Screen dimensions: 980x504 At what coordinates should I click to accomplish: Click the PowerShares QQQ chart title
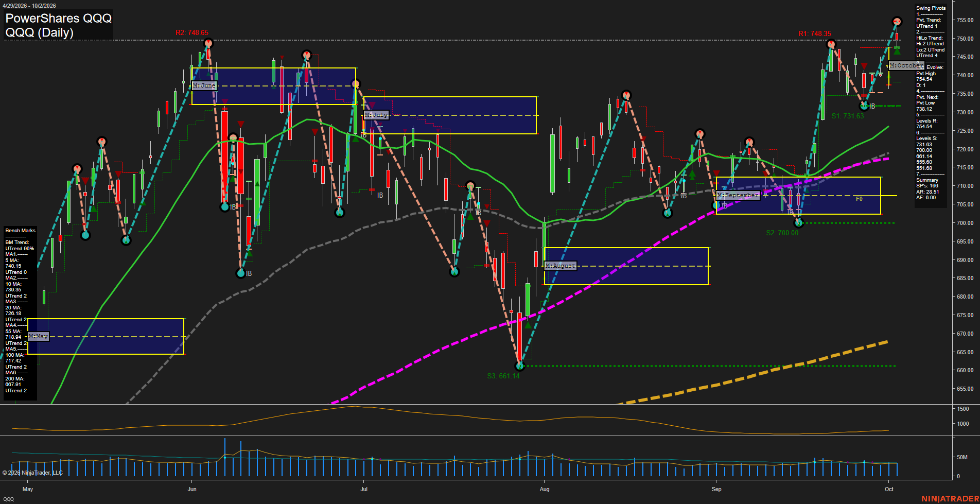(x=59, y=18)
